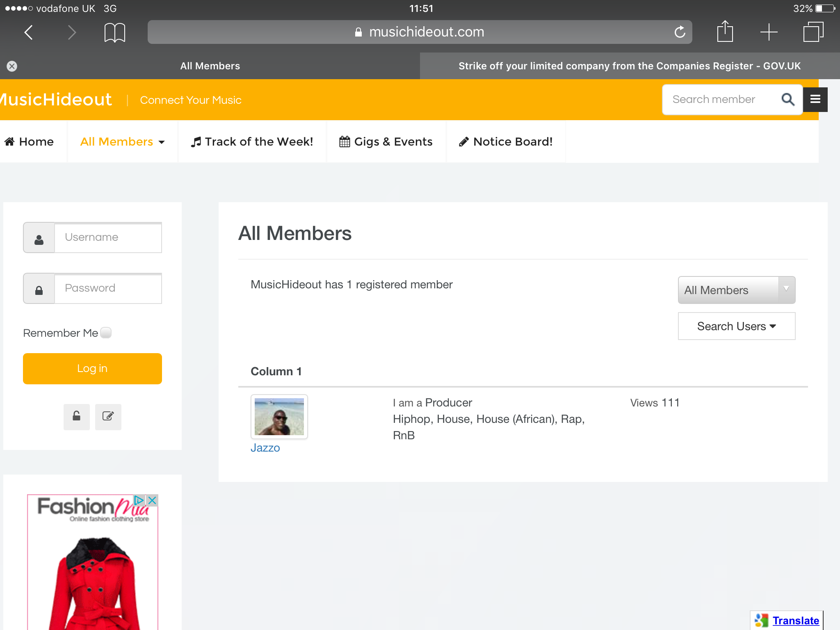Tap the share icon in toolbar
840x630 pixels.
(x=725, y=32)
